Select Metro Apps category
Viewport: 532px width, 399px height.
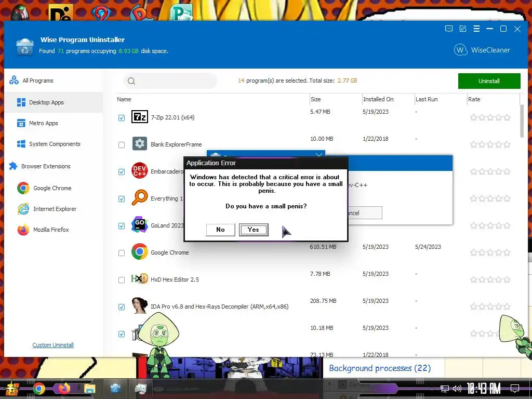coord(54,123)
